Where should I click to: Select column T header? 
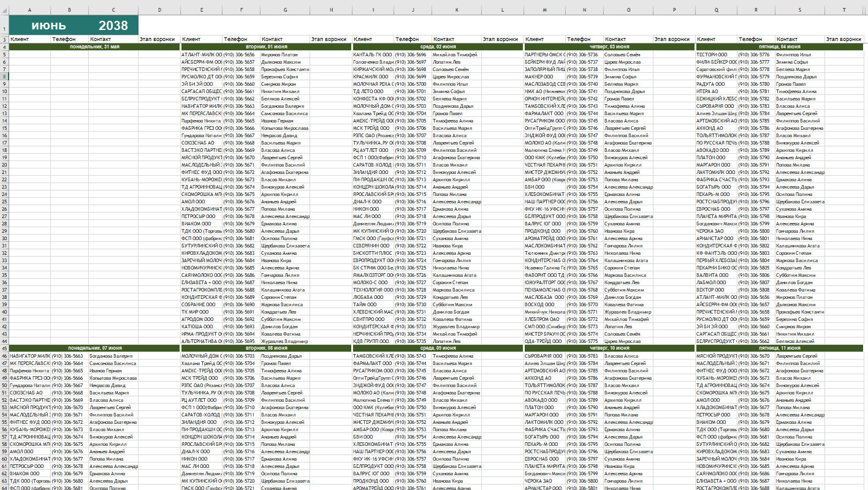point(844,10)
